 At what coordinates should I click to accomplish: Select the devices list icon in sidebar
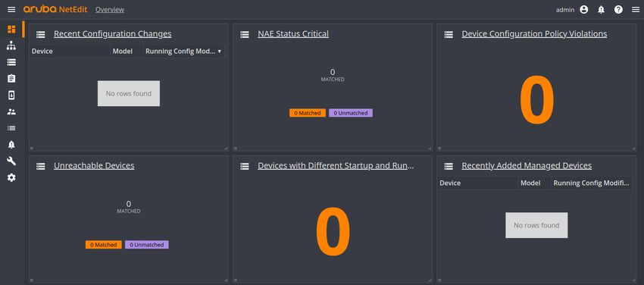[11, 62]
